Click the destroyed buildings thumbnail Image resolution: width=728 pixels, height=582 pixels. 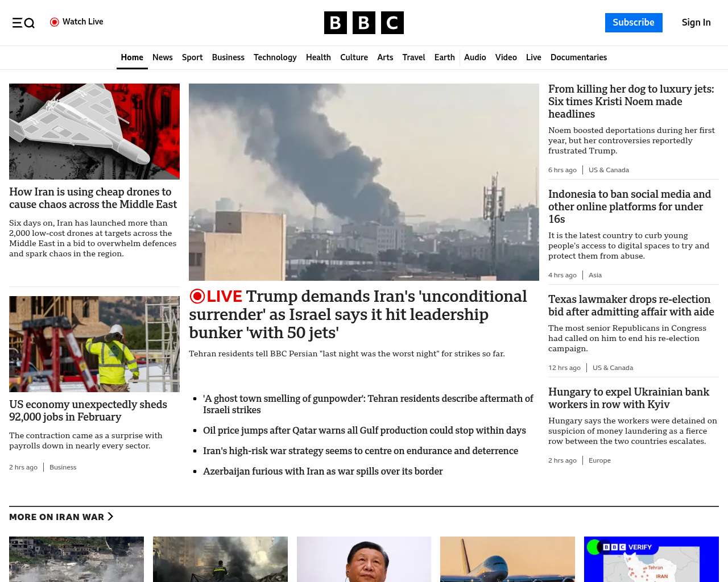coord(76,559)
